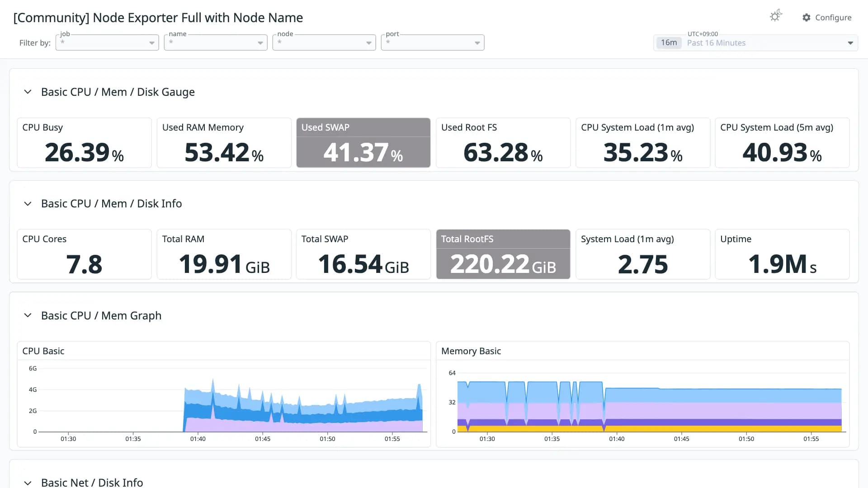Click the Configure gear icon

coord(807,18)
